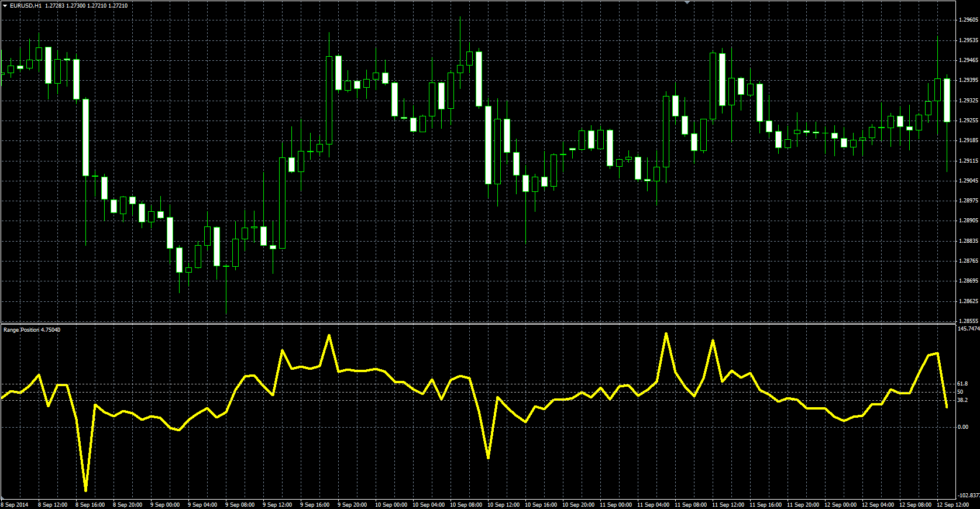This screenshot has width=980, height=509.
Task: Click the 11 Sep 08:00 time label
Action: pos(690,504)
